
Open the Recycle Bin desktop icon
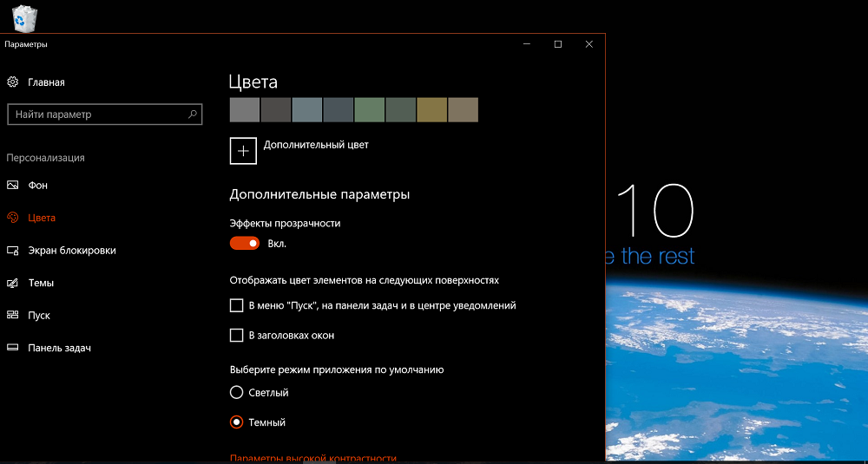25,17
